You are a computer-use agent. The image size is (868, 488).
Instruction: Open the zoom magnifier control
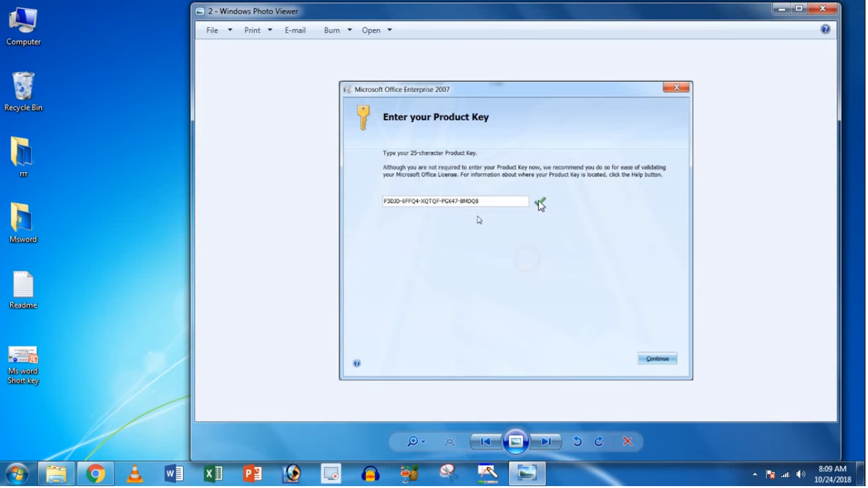point(416,442)
